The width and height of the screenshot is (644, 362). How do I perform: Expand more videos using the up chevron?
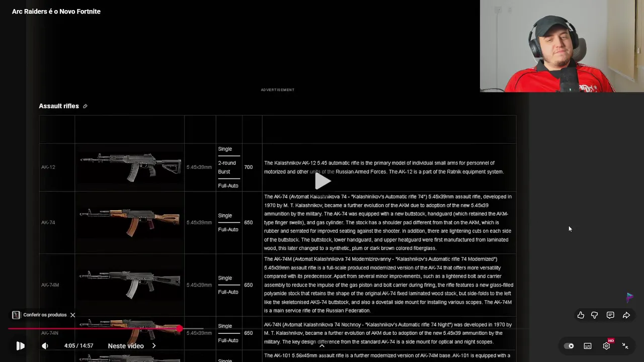pyautogui.click(x=322, y=345)
